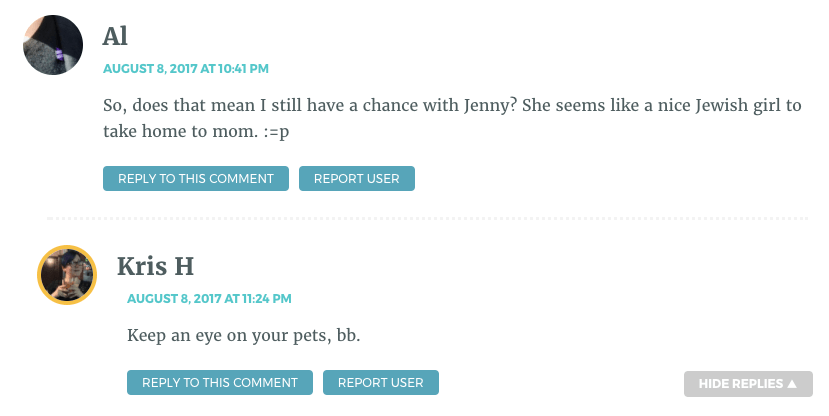Open the commenter name "Kris H"

[x=155, y=267]
